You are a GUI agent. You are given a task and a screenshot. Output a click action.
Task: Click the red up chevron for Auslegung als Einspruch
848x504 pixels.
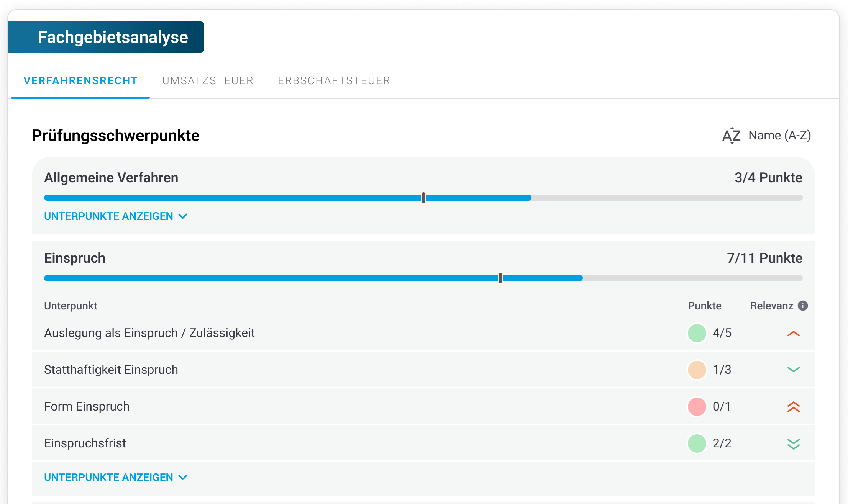pyautogui.click(x=794, y=334)
